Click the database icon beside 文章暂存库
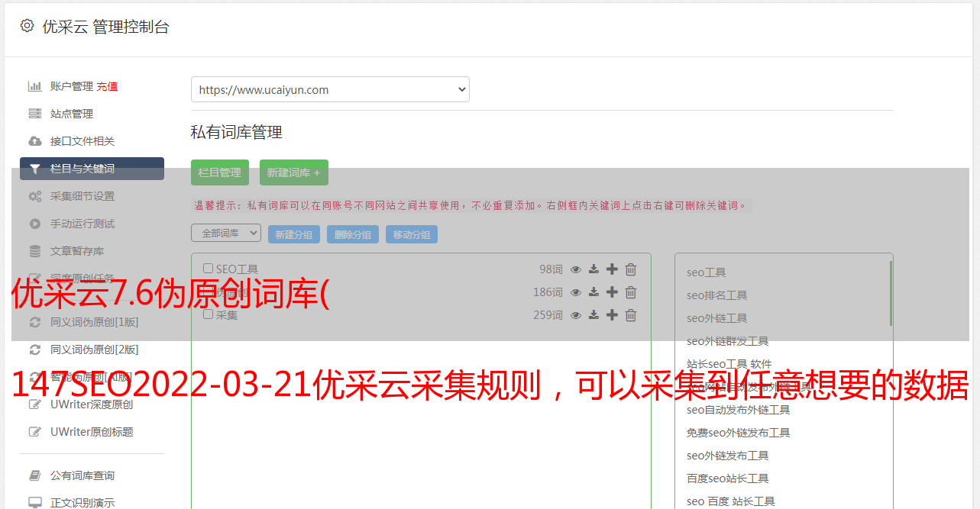This screenshot has height=509, width=980. [x=35, y=251]
